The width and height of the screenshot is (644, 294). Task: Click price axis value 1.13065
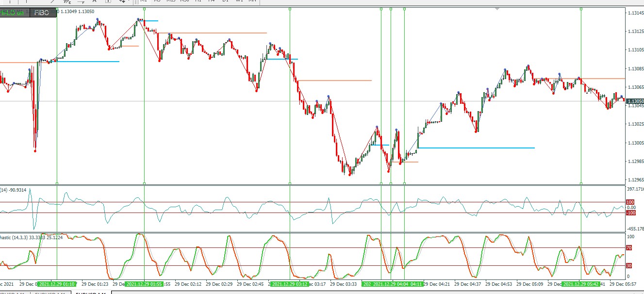coord(635,87)
